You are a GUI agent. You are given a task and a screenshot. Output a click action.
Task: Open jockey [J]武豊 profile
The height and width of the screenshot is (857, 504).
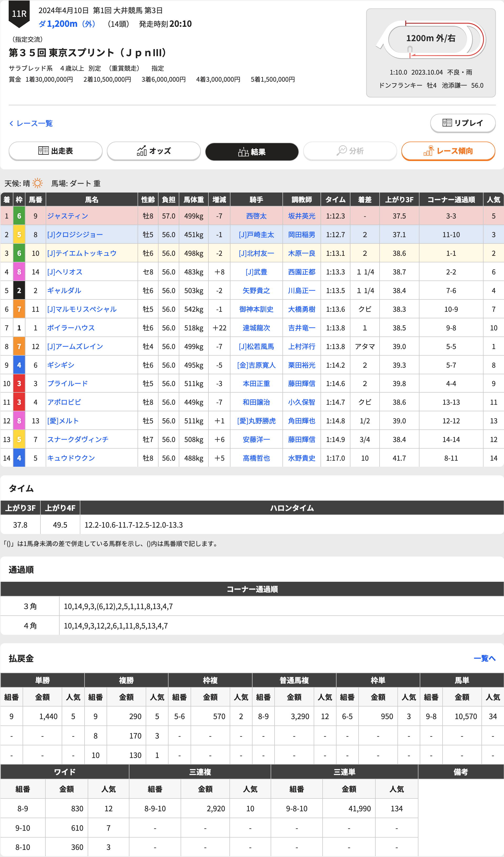tap(256, 272)
